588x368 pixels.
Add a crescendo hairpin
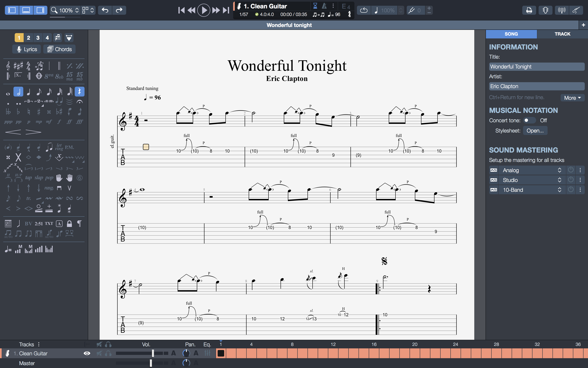click(13, 132)
